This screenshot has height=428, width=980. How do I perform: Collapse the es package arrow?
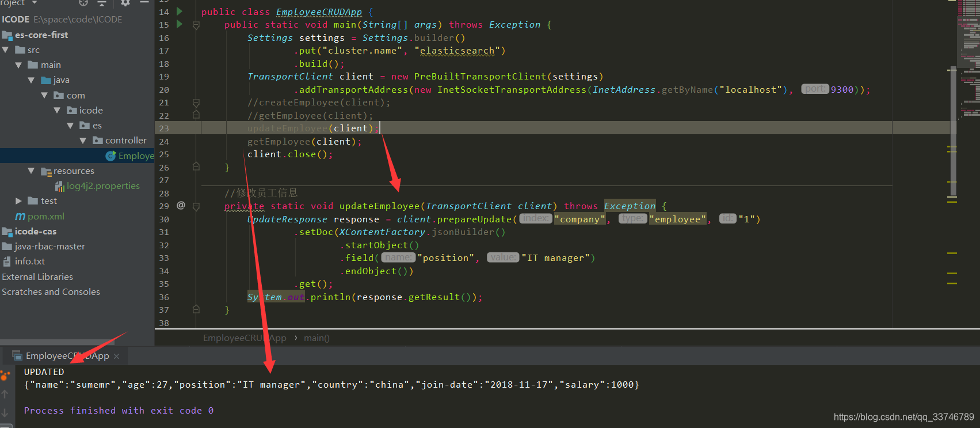point(70,125)
